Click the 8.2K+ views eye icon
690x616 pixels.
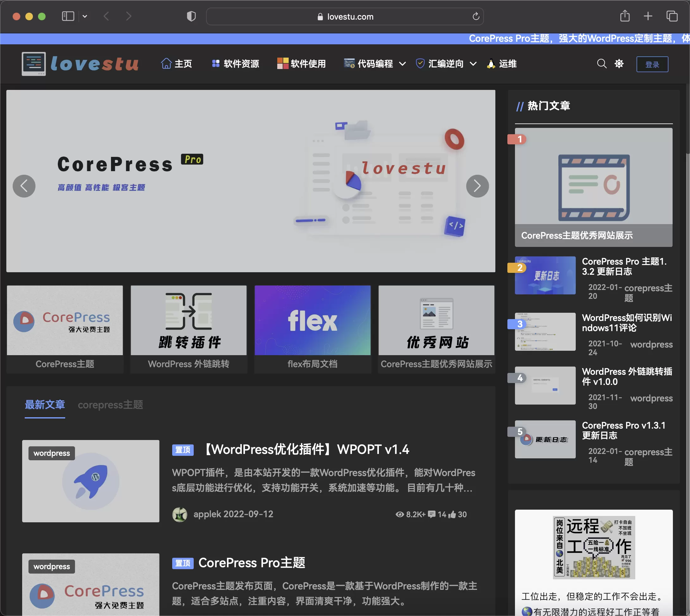click(400, 514)
